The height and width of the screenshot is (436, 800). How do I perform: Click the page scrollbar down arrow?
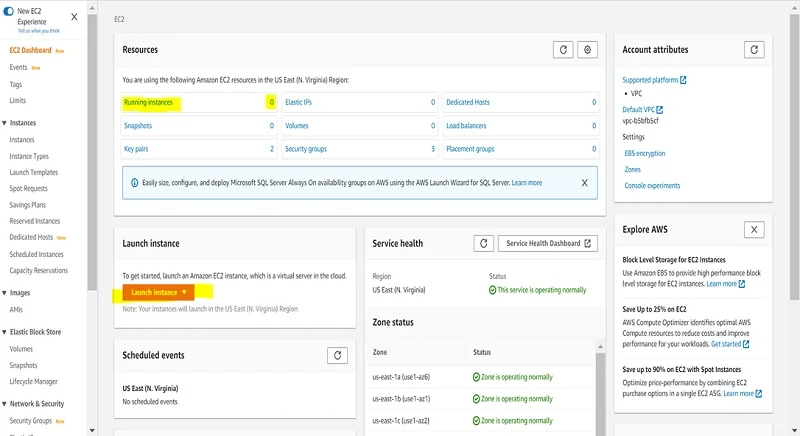794,431
